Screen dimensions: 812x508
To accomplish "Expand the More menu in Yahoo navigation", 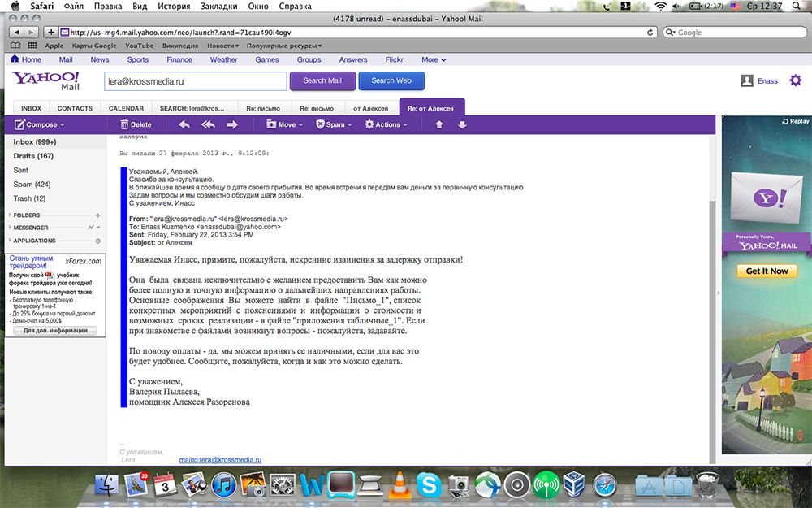I will pos(434,59).
